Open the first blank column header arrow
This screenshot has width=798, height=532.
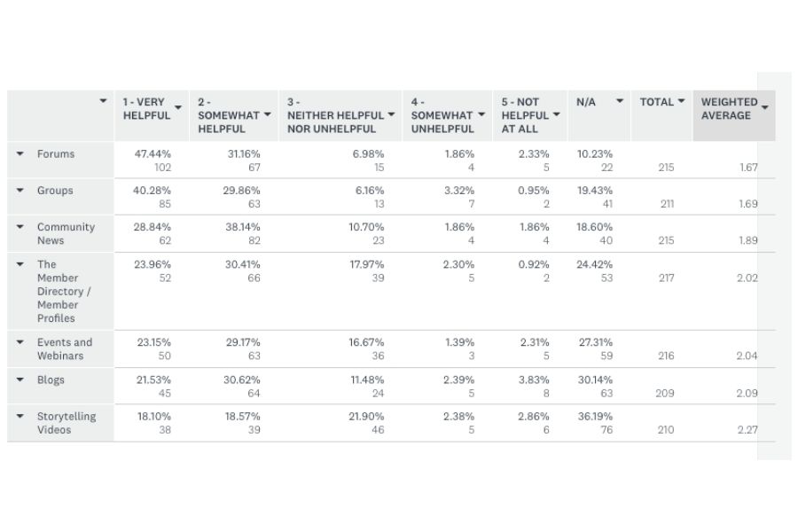click(x=104, y=101)
